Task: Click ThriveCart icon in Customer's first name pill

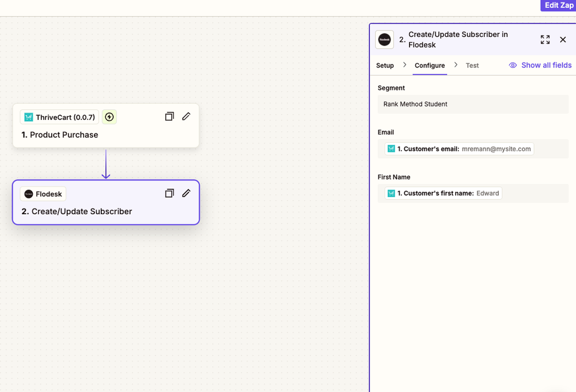Action: point(391,193)
